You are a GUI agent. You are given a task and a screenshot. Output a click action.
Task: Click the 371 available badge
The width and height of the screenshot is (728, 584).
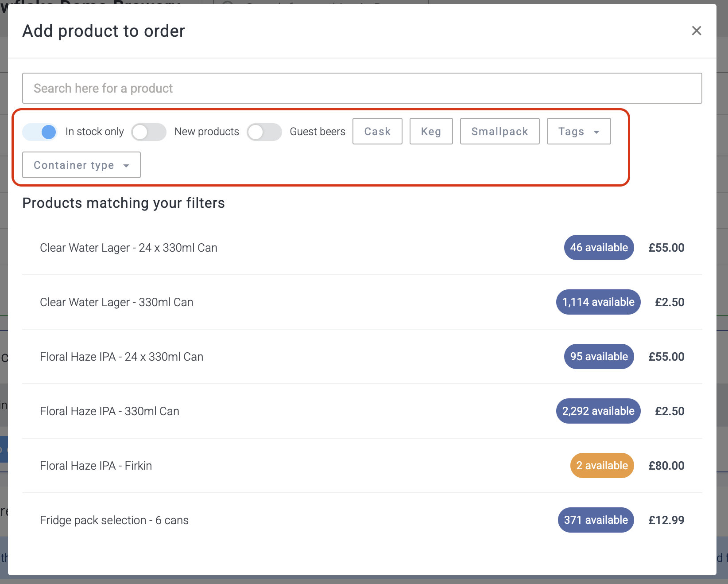tap(596, 520)
